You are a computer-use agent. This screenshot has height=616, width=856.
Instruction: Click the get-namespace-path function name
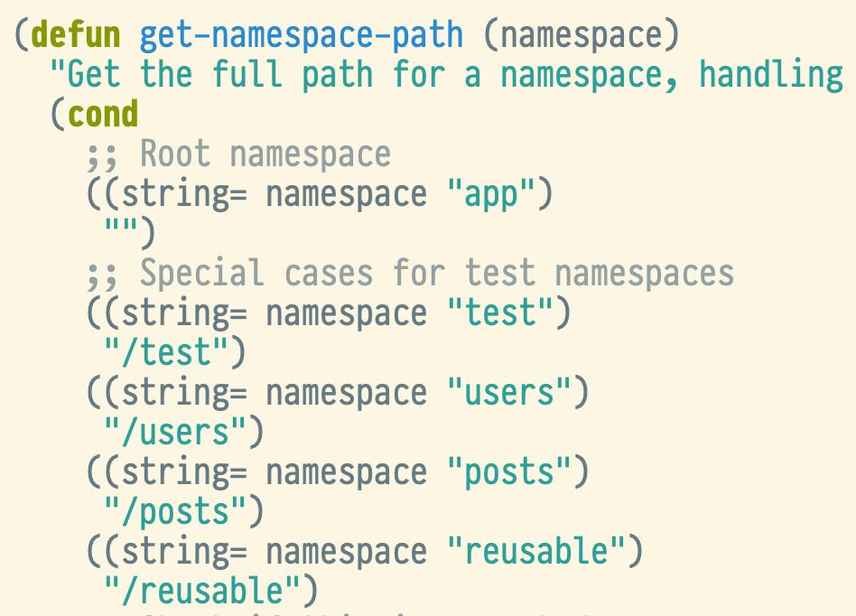click(x=302, y=34)
